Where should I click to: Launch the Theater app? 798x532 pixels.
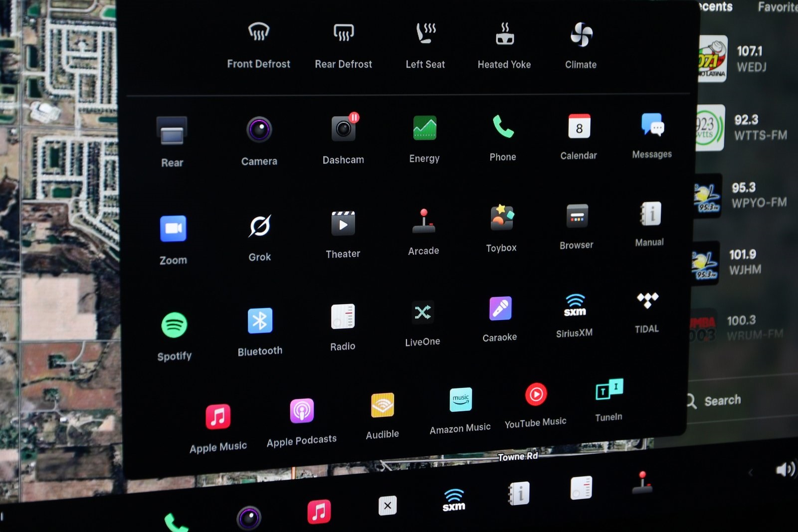point(343,224)
